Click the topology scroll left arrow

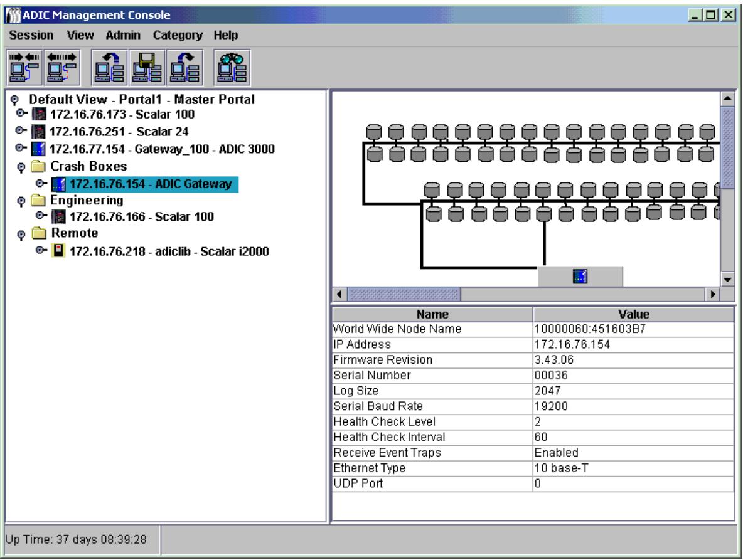(x=339, y=294)
